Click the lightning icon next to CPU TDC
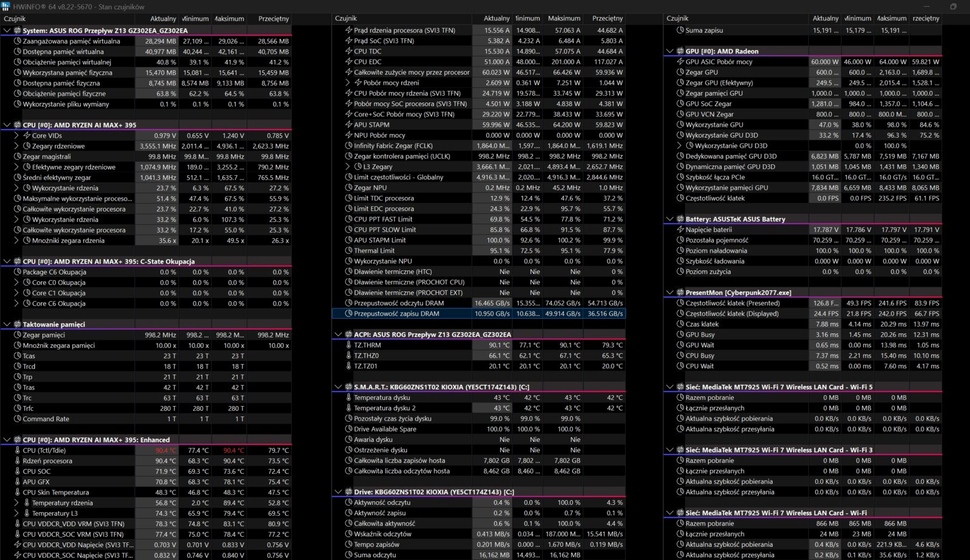This screenshot has width=970, height=560. [349, 52]
